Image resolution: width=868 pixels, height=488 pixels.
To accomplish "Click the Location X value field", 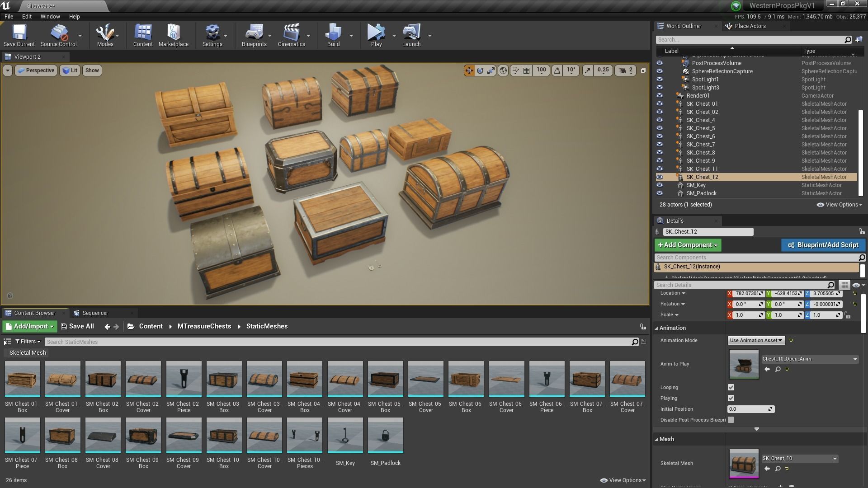I will tap(748, 293).
